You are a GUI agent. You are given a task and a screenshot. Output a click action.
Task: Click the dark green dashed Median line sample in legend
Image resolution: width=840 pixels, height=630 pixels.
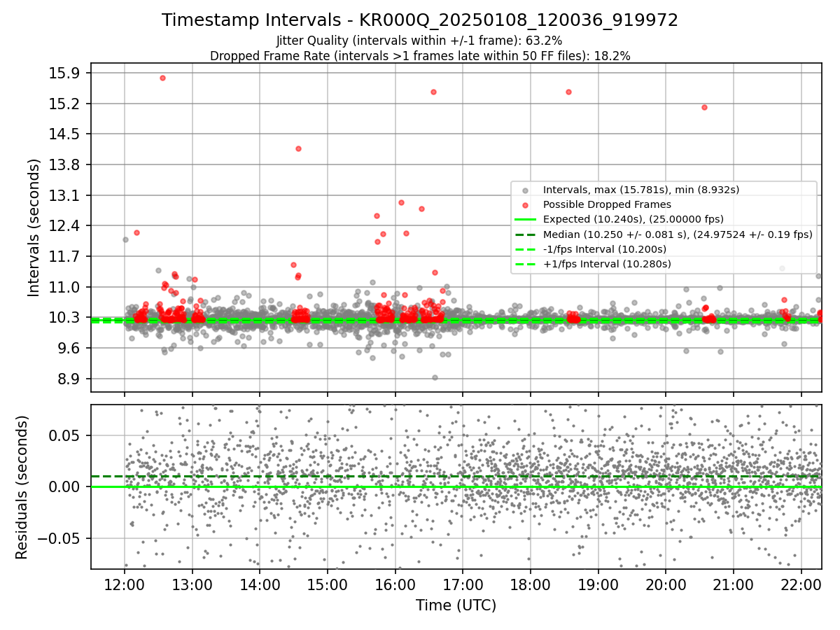525,234
